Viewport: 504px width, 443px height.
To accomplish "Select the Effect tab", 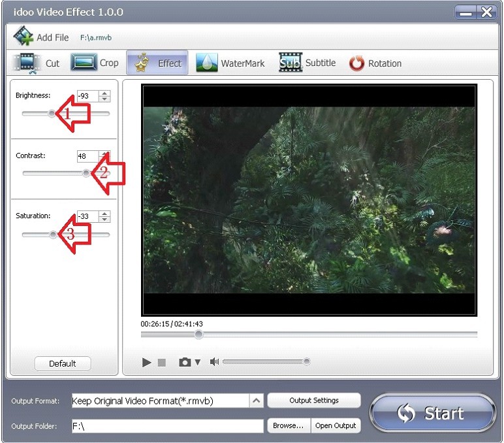I will [x=157, y=63].
